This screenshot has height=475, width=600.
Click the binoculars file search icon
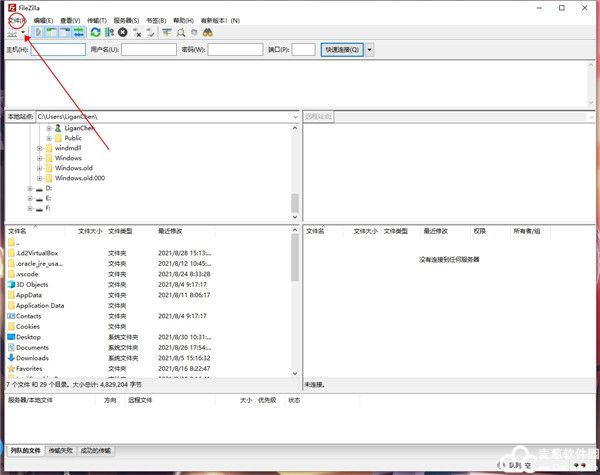[208, 32]
